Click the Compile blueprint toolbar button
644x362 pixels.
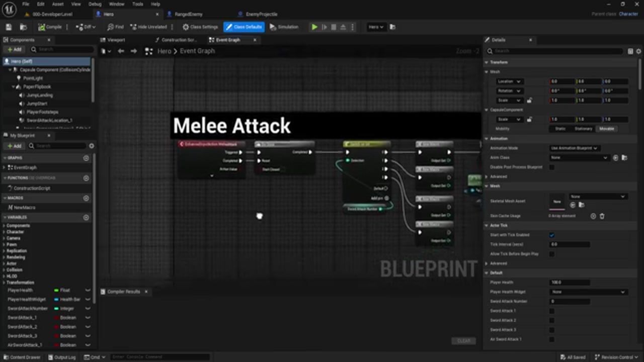50,27
